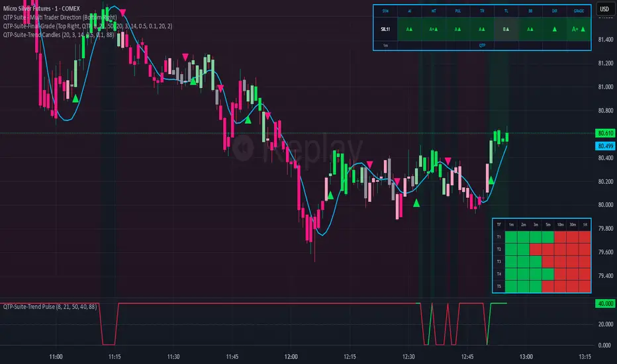Click the 20.000 Trend Pulse scale label
Viewport: 617px width, 364px height.
pos(606,324)
